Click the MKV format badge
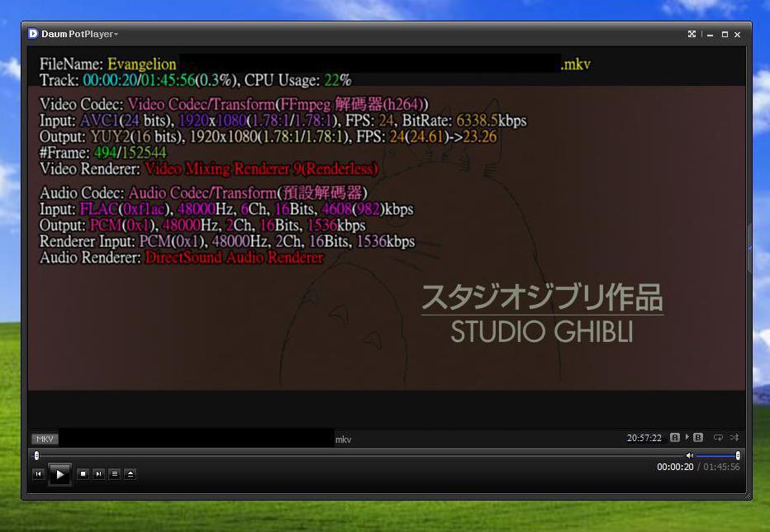Image resolution: width=770 pixels, height=532 pixels. (45, 439)
